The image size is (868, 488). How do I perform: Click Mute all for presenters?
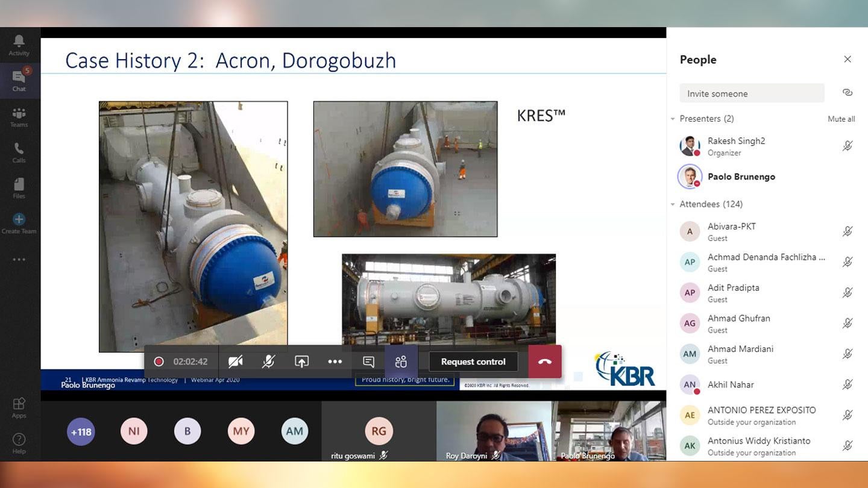tap(841, 119)
